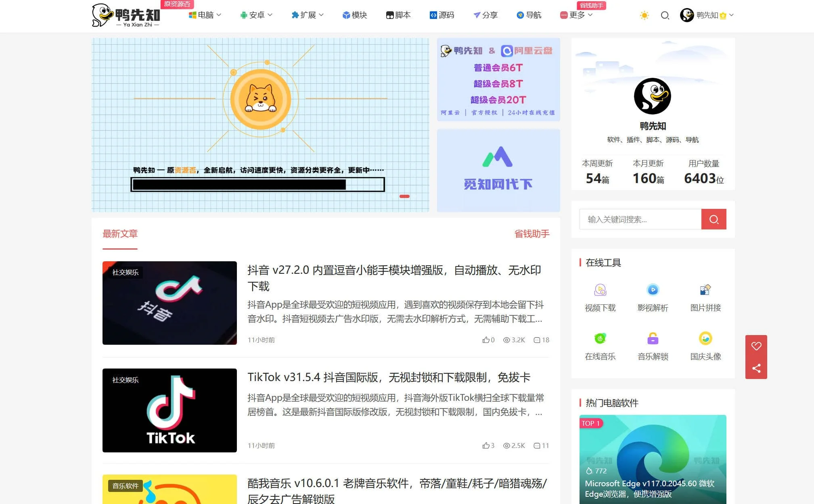Click the red sidebar search button
This screenshot has height=504, width=814.
click(714, 219)
